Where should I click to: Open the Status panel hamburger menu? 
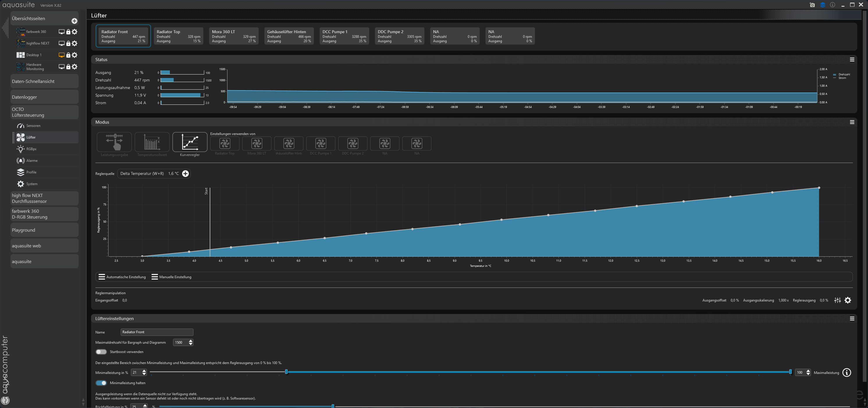(x=852, y=60)
